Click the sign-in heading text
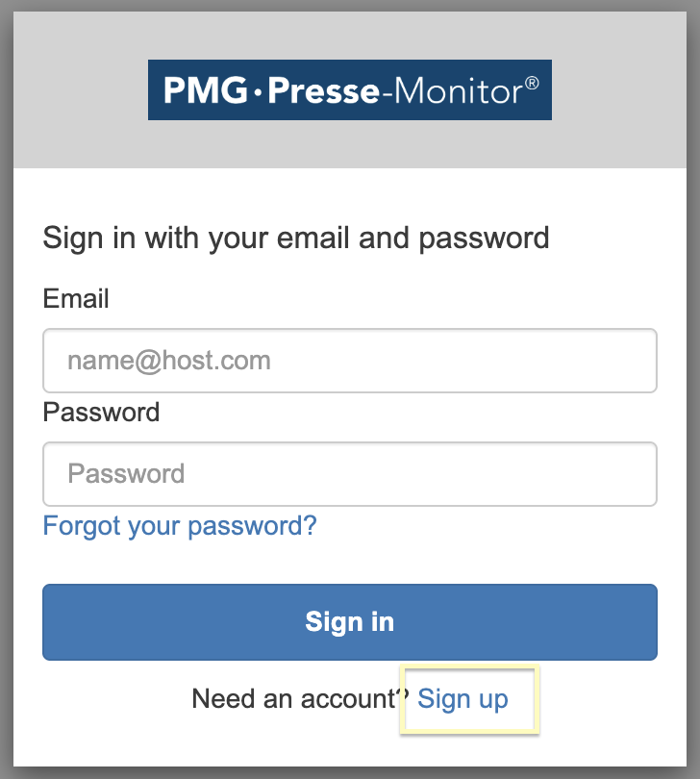 (x=295, y=238)
